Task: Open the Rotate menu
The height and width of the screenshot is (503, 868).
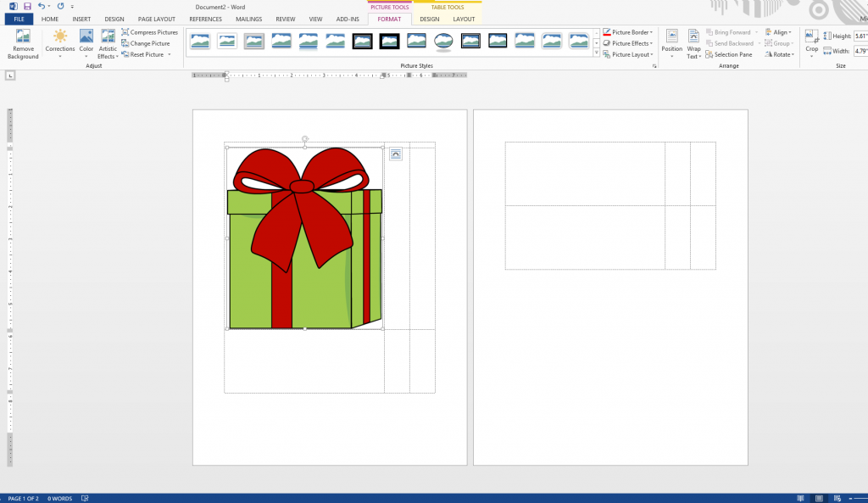Action: 780,54
